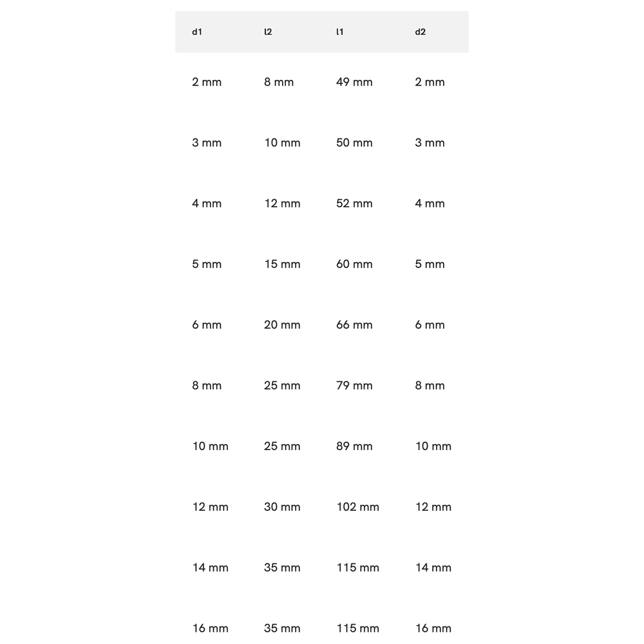Select the 15 mm l2 cell
The image size is (644, 644).
pos(282,264)
